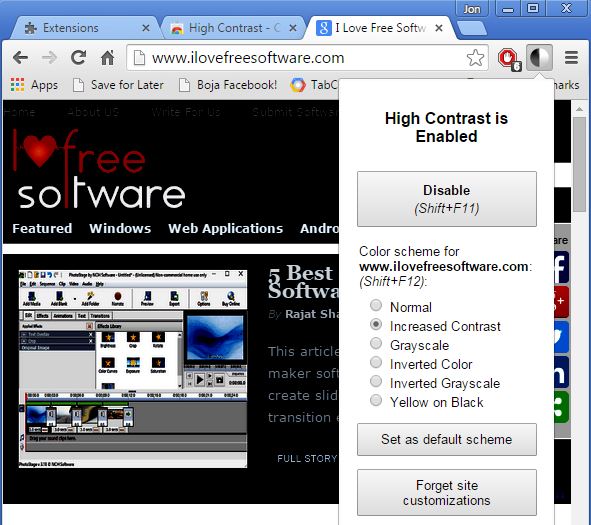Click the About US top link
Image resolution: width=591 pixels, height=525 pixels.
93,112
